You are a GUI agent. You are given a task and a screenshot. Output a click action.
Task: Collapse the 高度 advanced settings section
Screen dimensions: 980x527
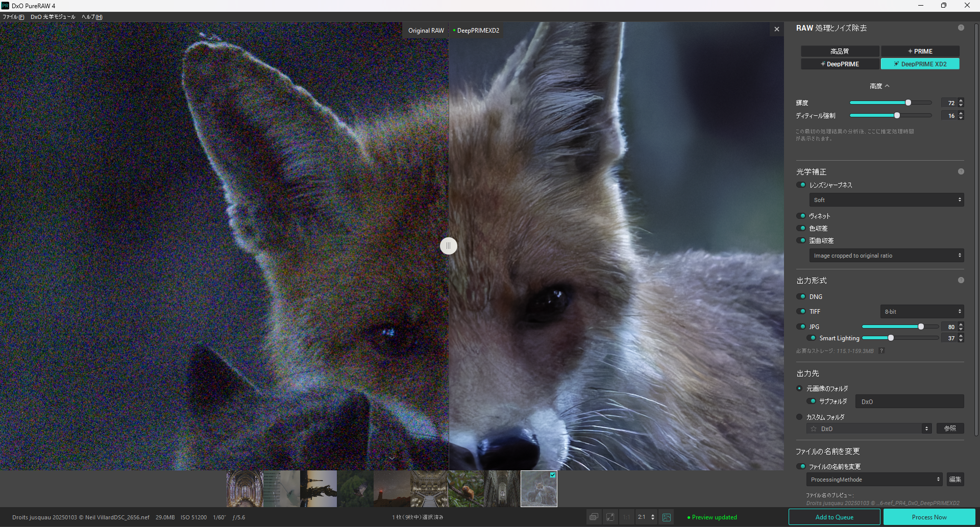point(879,86)
